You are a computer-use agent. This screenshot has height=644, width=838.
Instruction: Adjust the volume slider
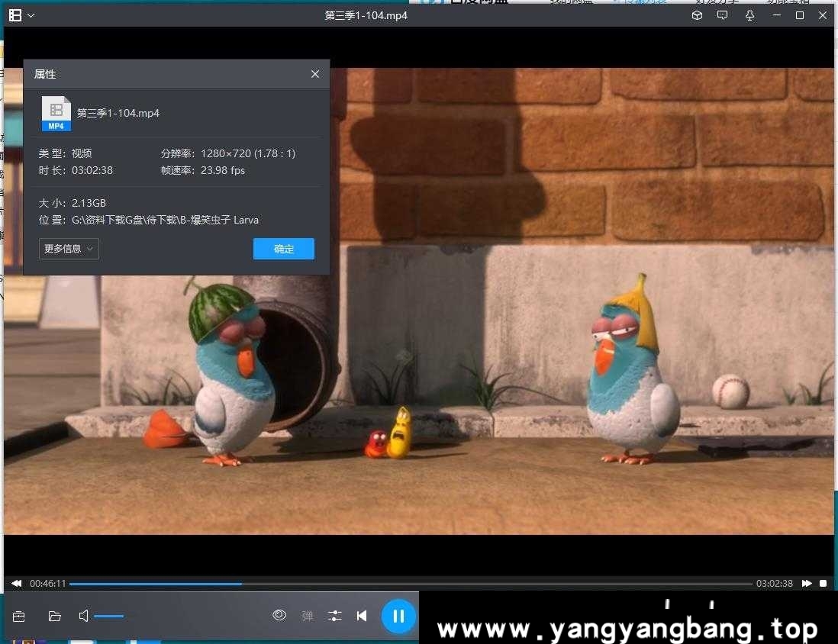click(109, 616)
